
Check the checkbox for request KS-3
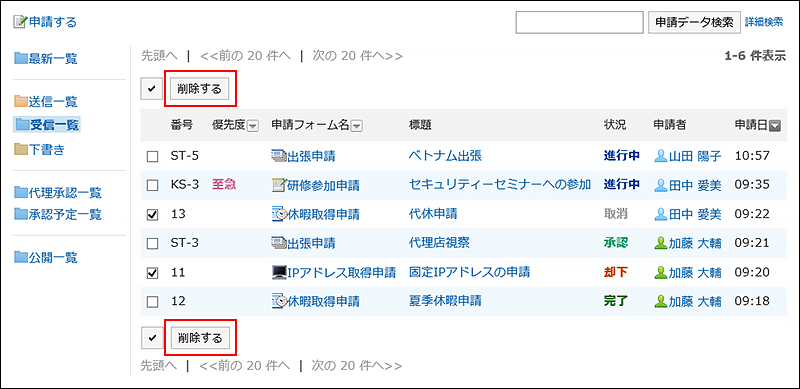coord(152,186)
